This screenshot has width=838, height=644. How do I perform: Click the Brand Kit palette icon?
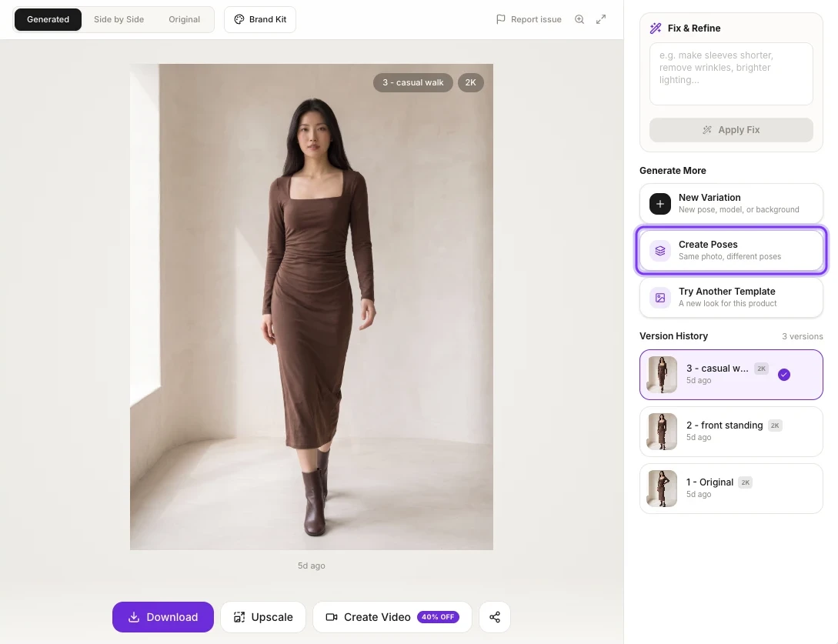coord(239,19)
